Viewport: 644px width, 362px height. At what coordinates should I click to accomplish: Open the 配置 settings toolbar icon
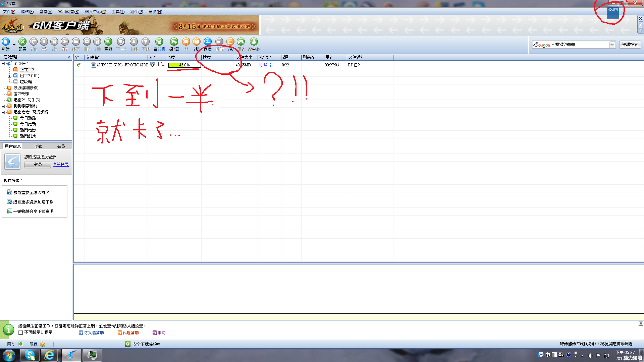(22, 42)
